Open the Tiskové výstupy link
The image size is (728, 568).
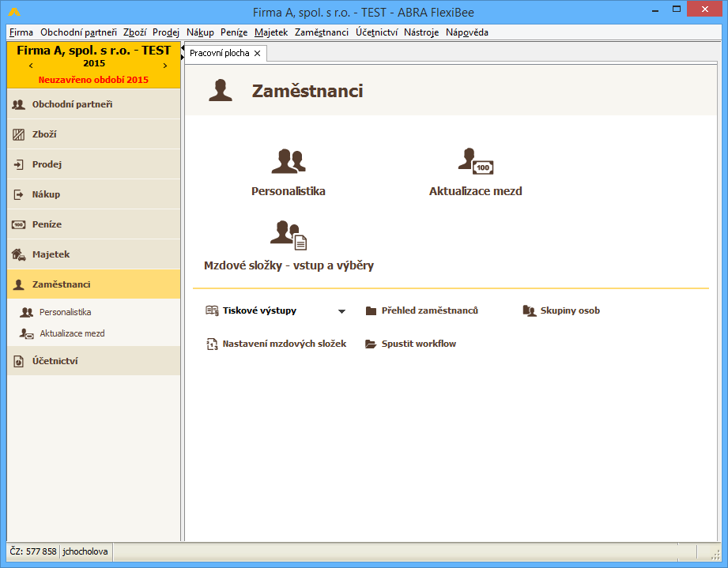(259, 310)
